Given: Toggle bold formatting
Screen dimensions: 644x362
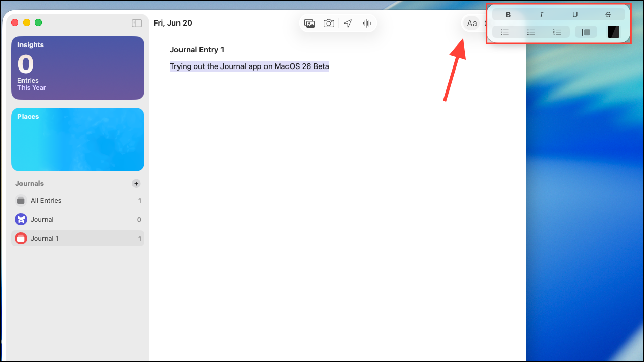Looking at the screenshot, I should tap(508, 15).
